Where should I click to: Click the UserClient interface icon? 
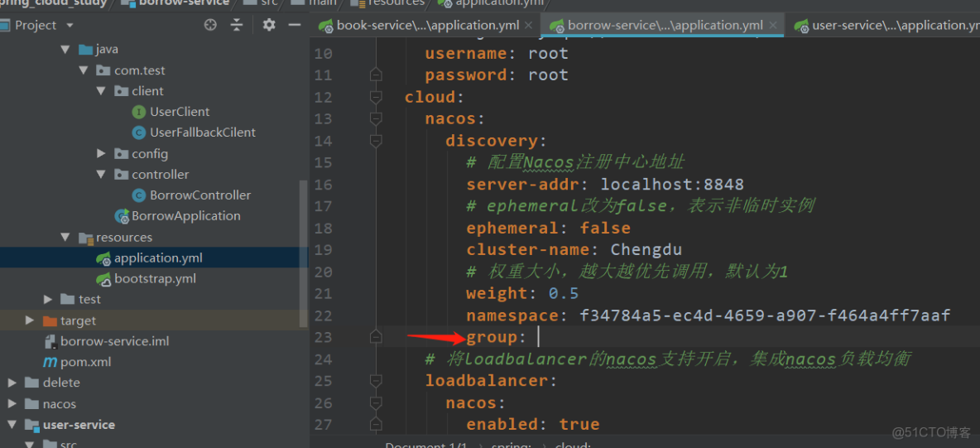tap(139, 112)
